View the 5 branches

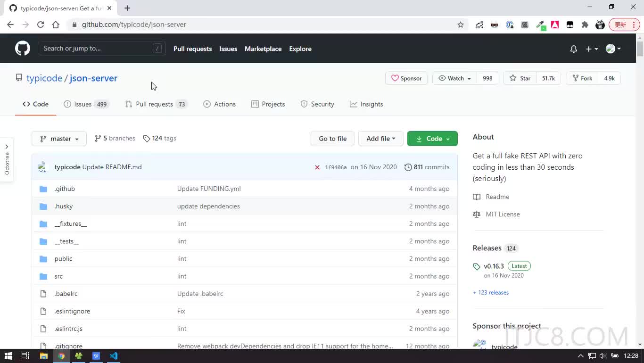click(115, 138)
